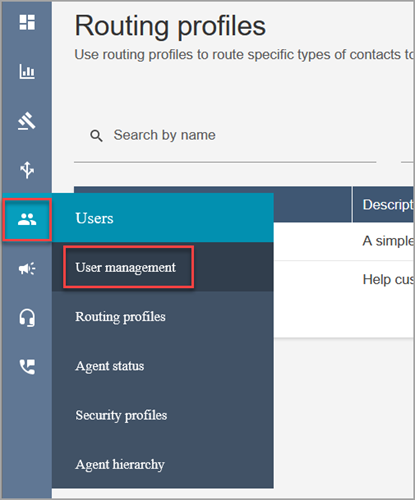Click the headset agent icon in sidebar
Viewport: 415px width, 500px height.
pos(27,318)
